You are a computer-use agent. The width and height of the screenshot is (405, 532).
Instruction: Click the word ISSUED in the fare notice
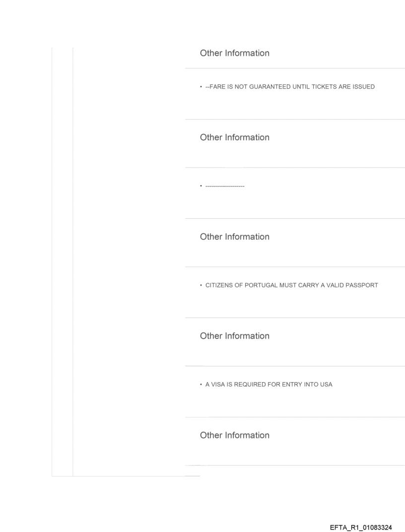(x=364, y=87)
